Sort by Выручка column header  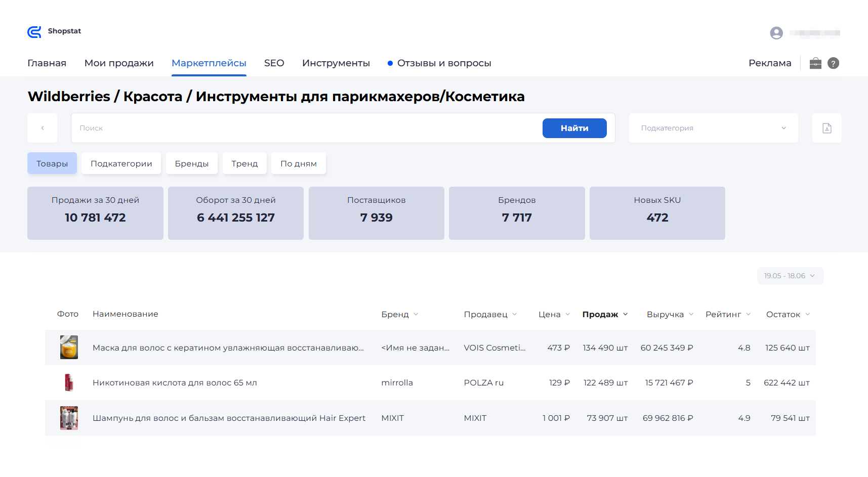point(670,314)
